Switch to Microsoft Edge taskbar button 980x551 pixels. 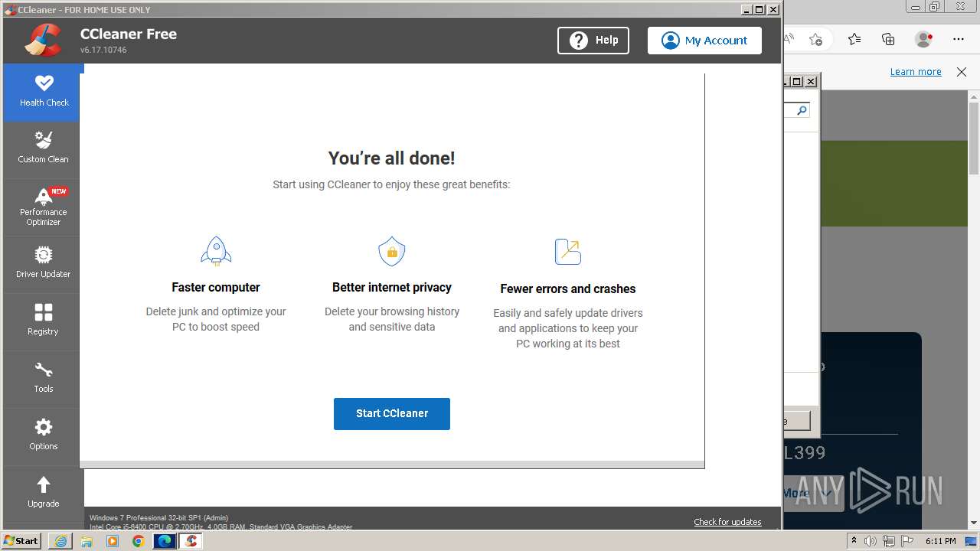[x=165, y=541]
